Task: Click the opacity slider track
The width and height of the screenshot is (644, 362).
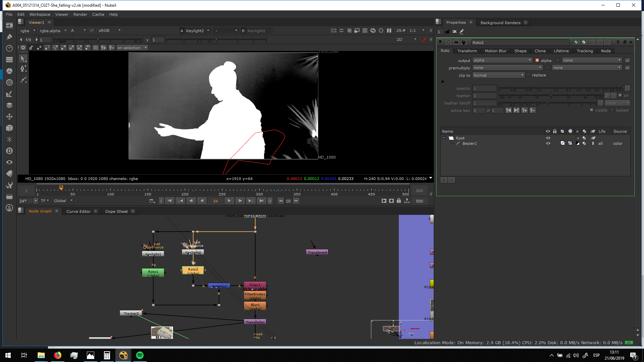Action: tap(560, 88)
